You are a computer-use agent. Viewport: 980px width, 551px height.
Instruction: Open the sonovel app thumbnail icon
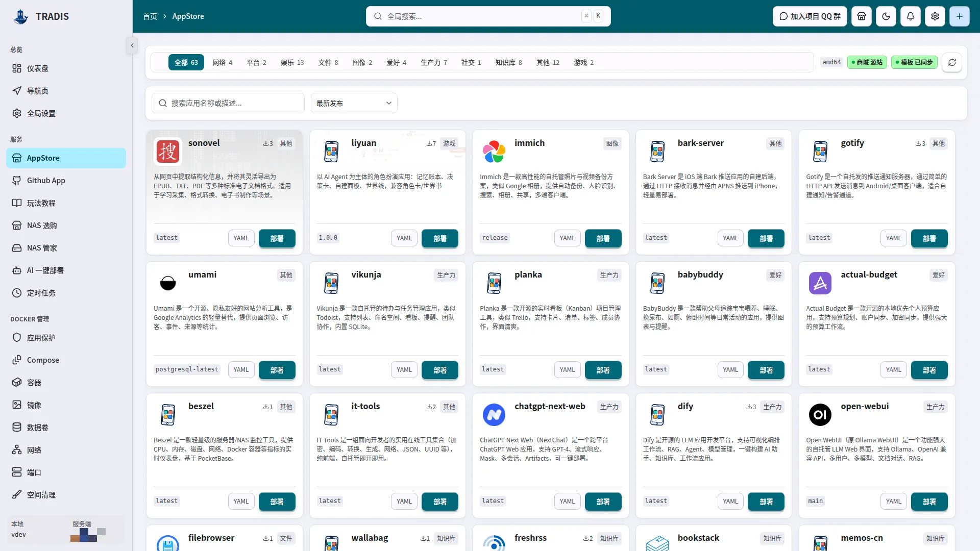point(168,152)
